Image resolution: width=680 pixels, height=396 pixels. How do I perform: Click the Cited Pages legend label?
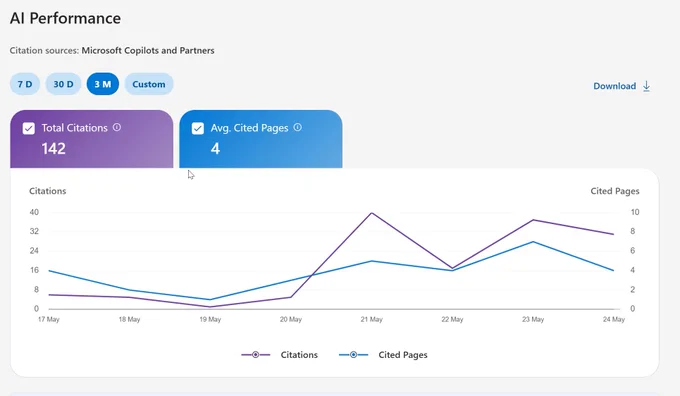403,355
